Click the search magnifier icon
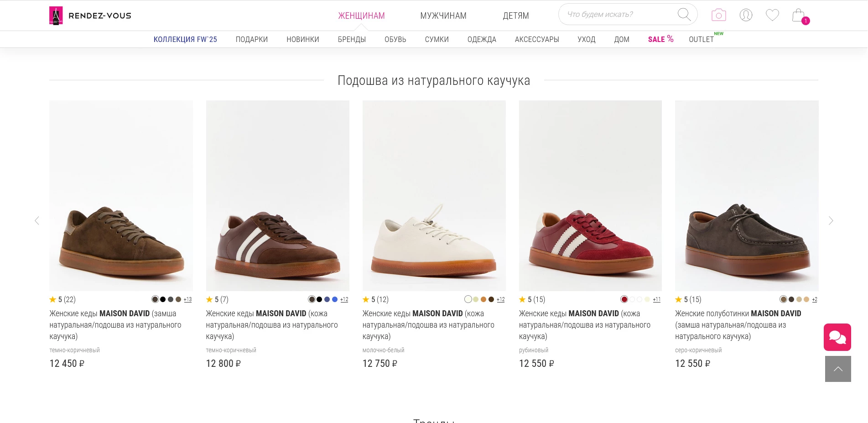This screenshot has height=423, width=868. click(684, 14)
